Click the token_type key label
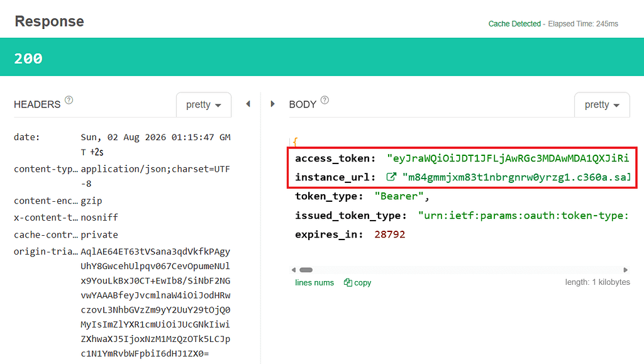 click(329, 196)
